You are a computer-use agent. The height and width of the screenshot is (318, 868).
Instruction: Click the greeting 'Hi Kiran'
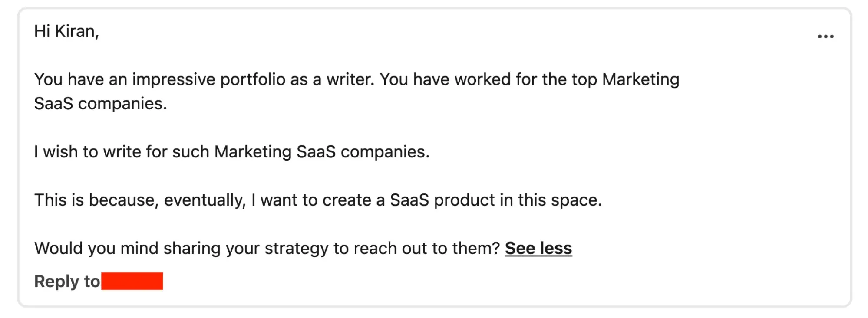click(x=67, y=31)
